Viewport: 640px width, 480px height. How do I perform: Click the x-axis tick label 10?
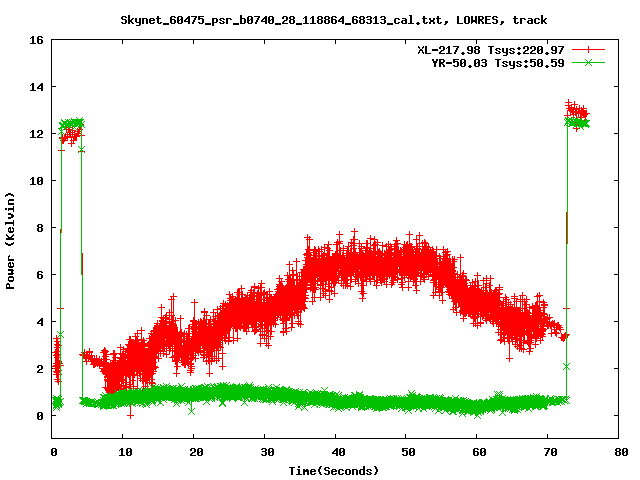(x=125, y=452)
